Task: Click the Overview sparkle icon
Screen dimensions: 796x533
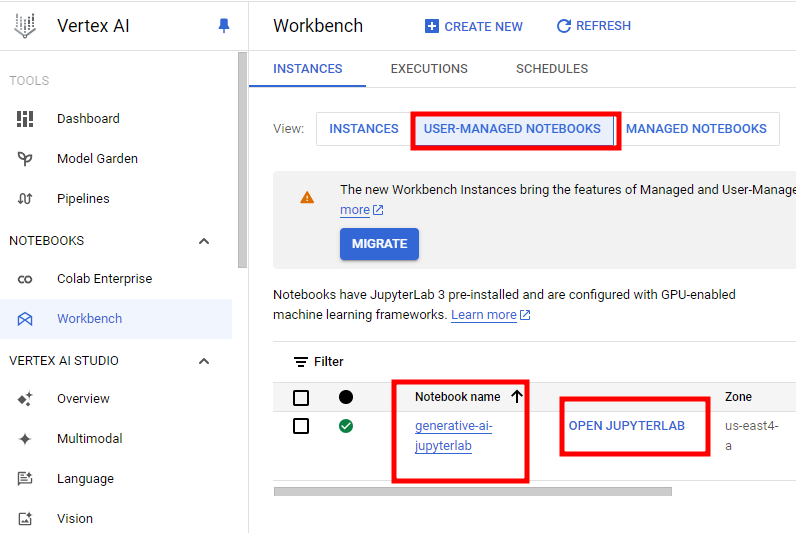Action: pos(25,399)
